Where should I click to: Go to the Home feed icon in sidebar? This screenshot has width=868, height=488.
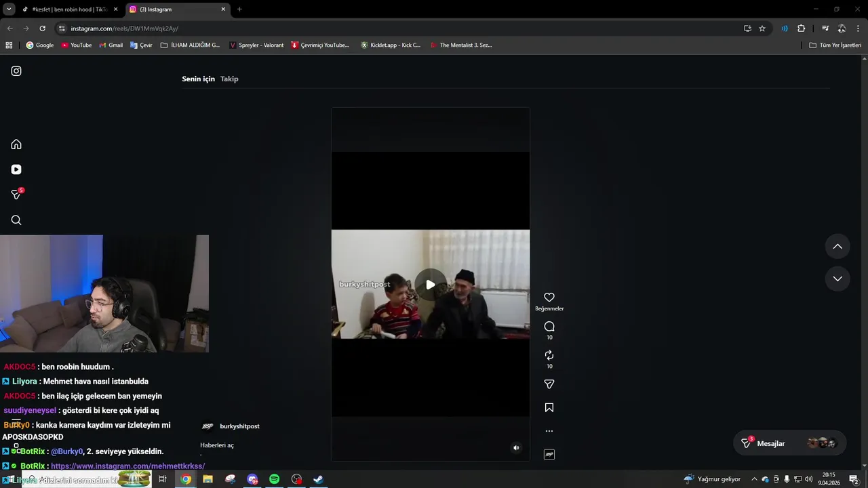click(16, 144)
